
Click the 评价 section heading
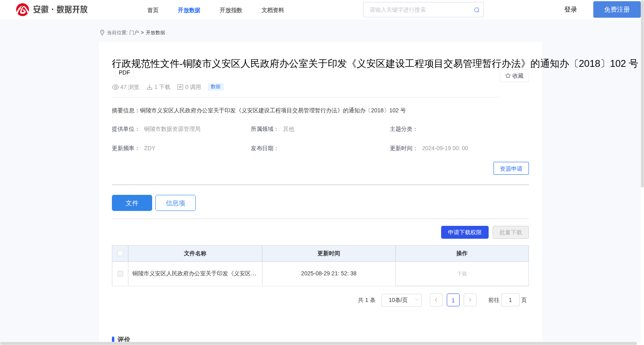[124, 339]
